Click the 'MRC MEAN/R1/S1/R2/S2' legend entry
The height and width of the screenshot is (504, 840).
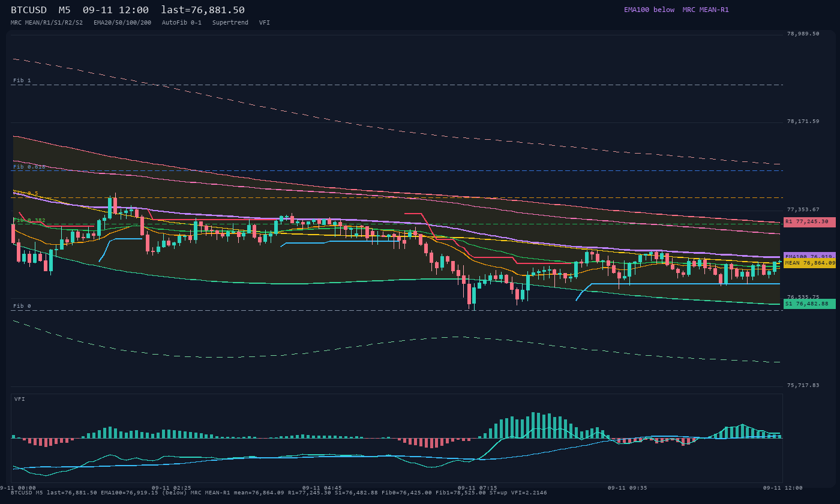(47, 22)
